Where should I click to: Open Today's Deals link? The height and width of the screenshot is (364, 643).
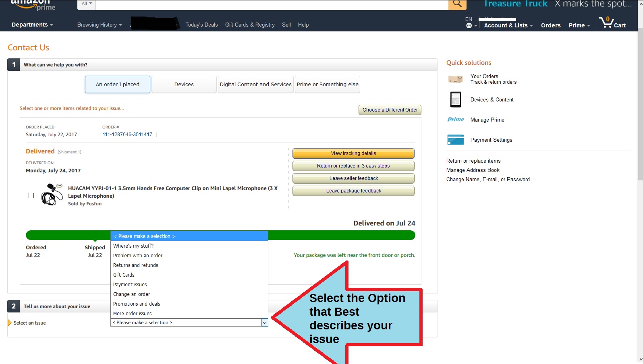click(x=201, y=25)
